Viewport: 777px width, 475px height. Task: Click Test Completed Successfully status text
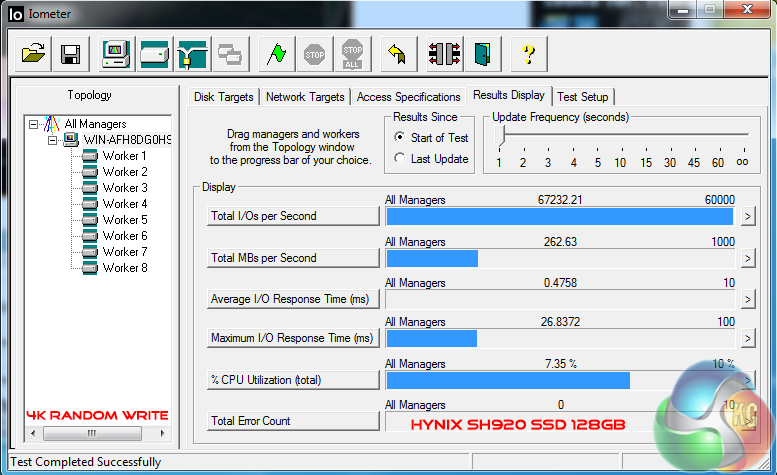pyautogui.click(x=86, y=462)
